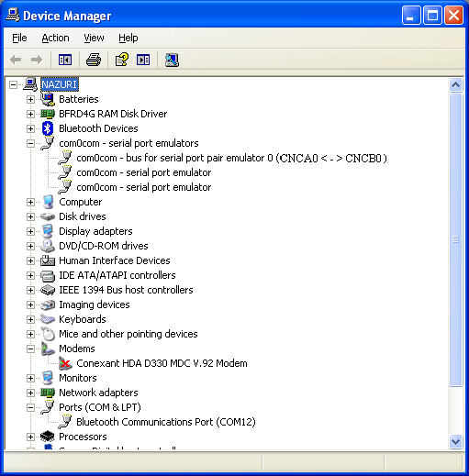Expand the Bluetooth Devices node
This screenshot has height=476, width=469.
click(30, 128)
